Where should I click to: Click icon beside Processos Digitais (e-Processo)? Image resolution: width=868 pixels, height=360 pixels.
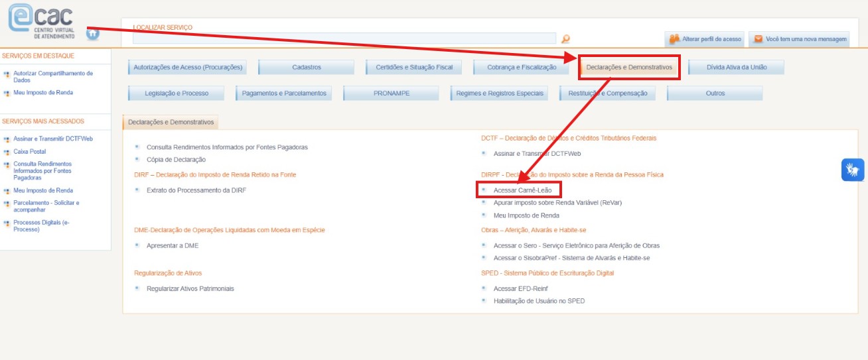[x=7, y=223]
